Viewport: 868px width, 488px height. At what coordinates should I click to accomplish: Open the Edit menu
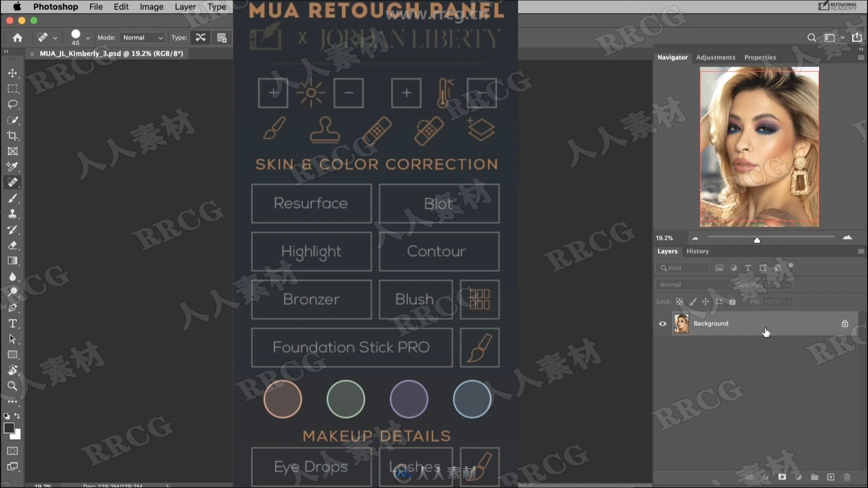(121, 7)
